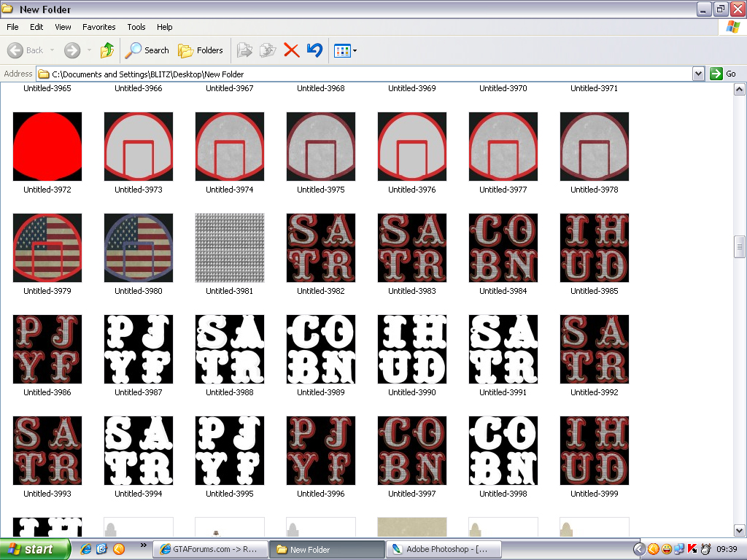Open the Favorites menu
The height and width of the screenshot is (560, 747).
click(x=98, y=27)
